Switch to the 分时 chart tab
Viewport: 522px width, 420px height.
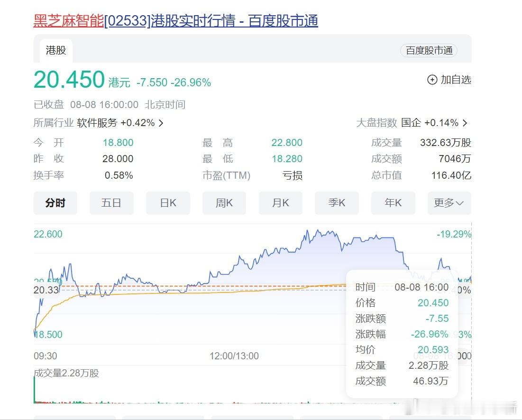pyautogui.click(x=55, y=203)
